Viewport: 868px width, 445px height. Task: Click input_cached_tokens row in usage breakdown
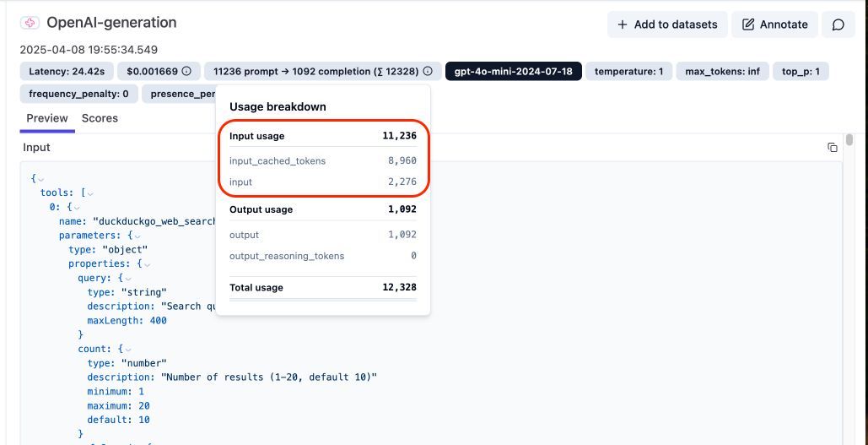click(323, 160)
